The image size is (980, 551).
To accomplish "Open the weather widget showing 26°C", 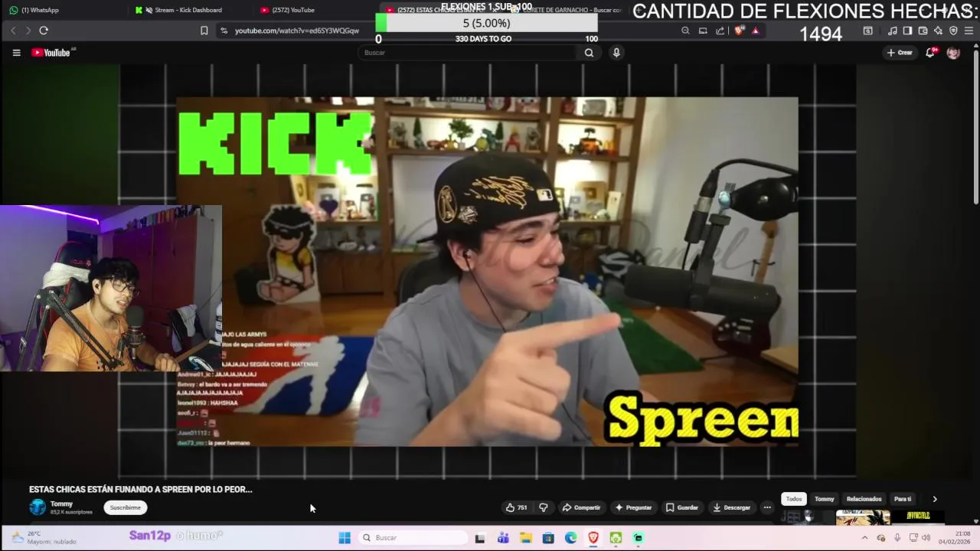I will pyautogui.click(x=44, y=538).
